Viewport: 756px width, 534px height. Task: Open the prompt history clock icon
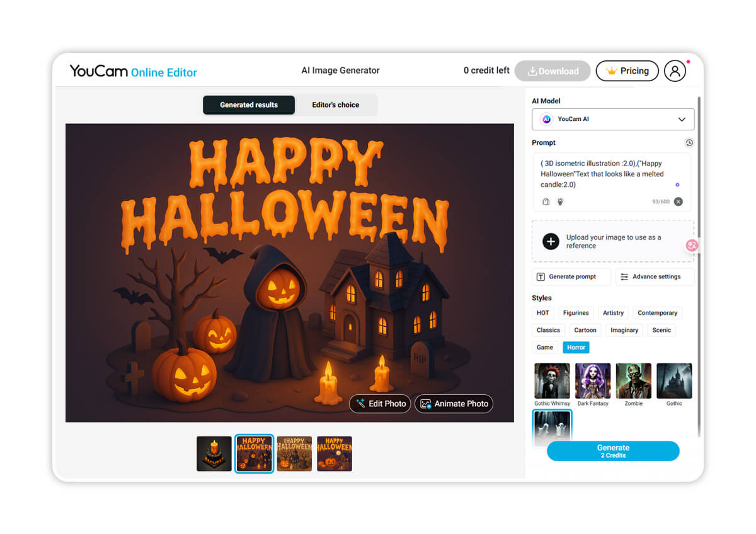(x=689, y=143)
